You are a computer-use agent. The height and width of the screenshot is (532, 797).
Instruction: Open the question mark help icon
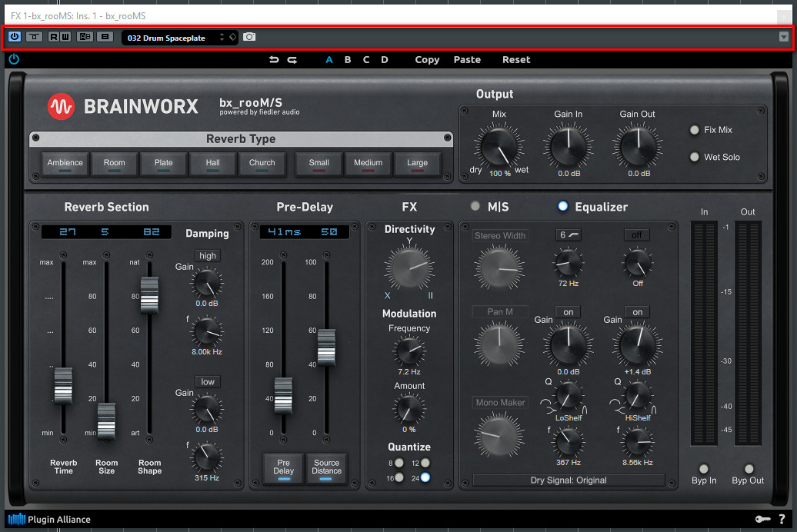[x=782, y=519]
